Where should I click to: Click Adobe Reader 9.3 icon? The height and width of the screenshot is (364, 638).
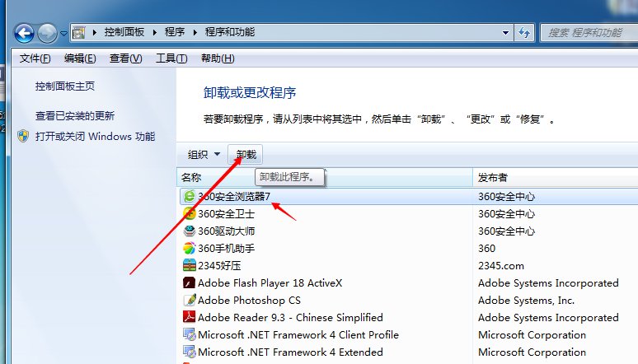tap(190, 317)
